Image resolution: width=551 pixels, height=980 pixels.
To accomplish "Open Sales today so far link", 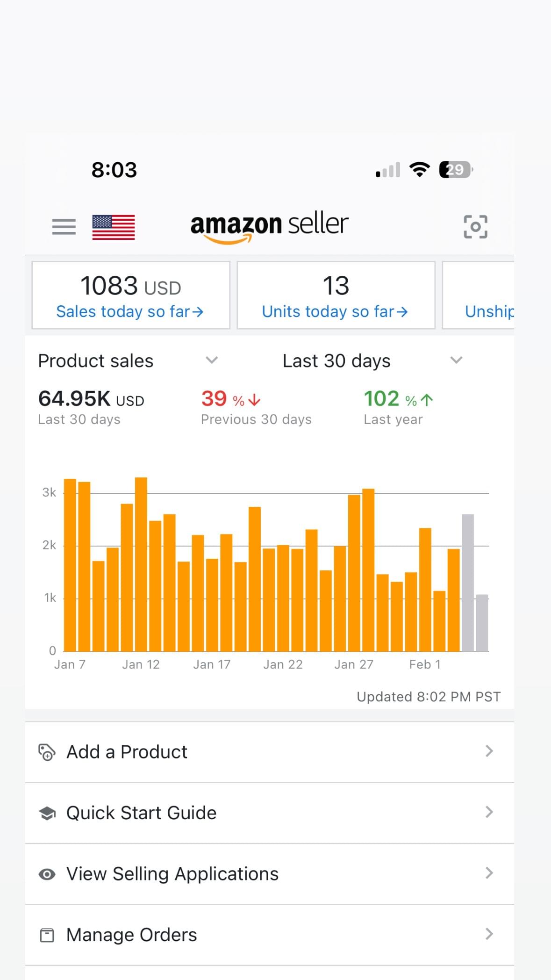I will pyautogui.click(x=130, y=311).
